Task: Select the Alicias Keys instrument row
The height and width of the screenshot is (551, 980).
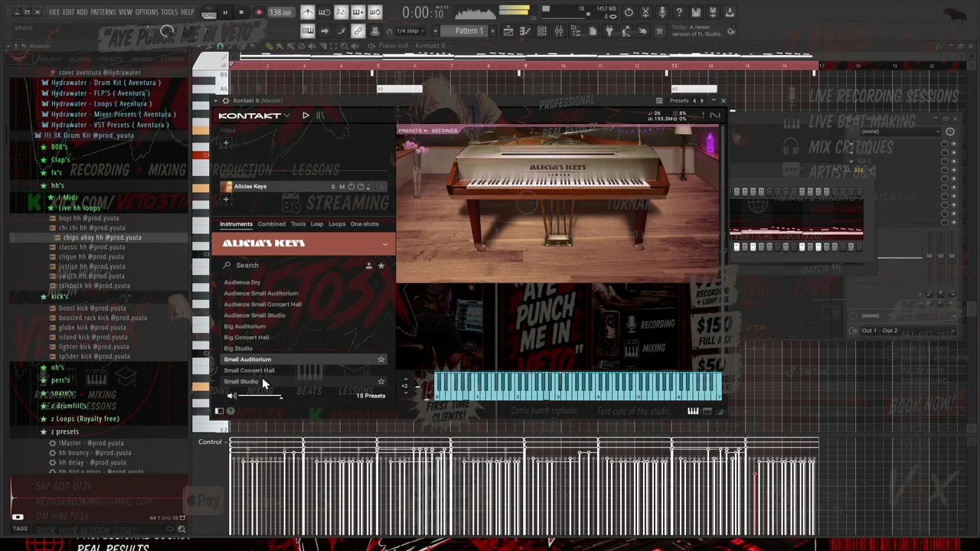Action: click(304, 187)
